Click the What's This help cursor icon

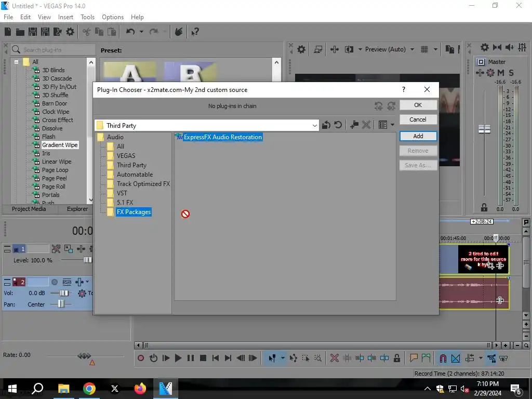pos(195,32)
